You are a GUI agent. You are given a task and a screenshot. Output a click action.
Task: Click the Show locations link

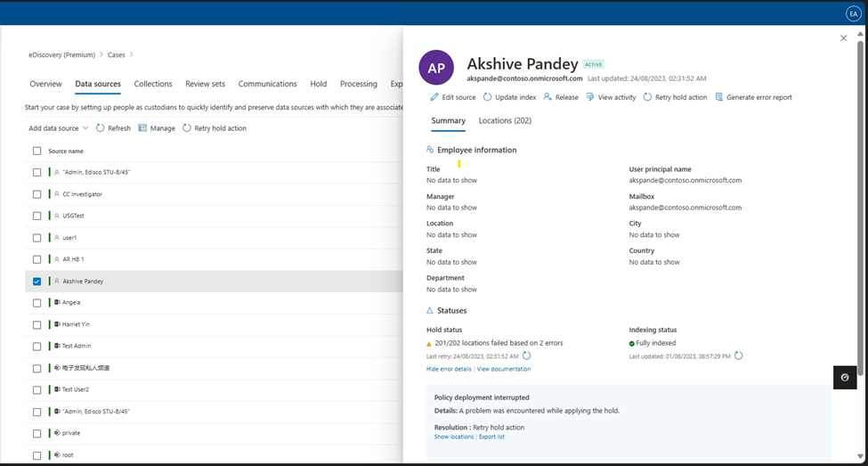point(454,437)
